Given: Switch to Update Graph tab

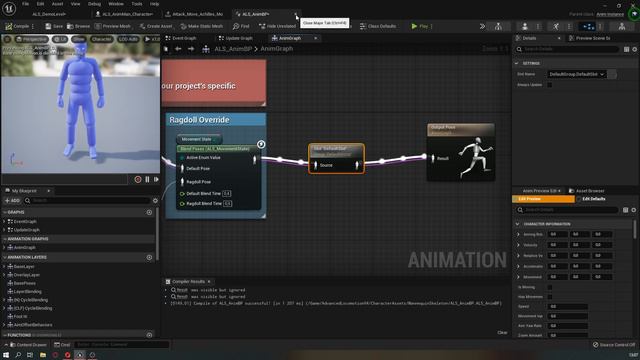Looking at the screenshot, I should point(236,38).
